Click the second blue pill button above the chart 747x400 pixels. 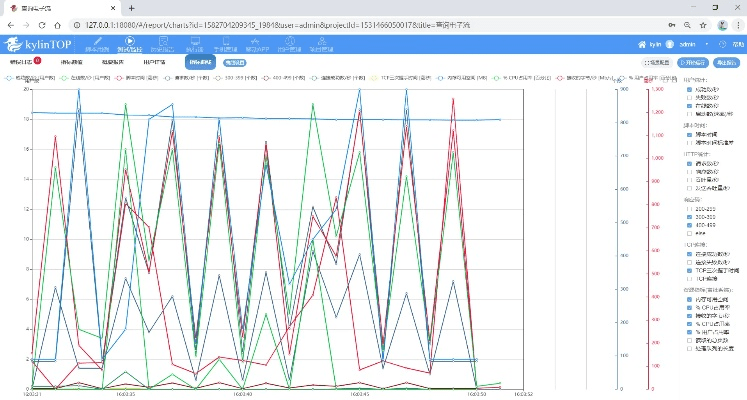[235, 62]
